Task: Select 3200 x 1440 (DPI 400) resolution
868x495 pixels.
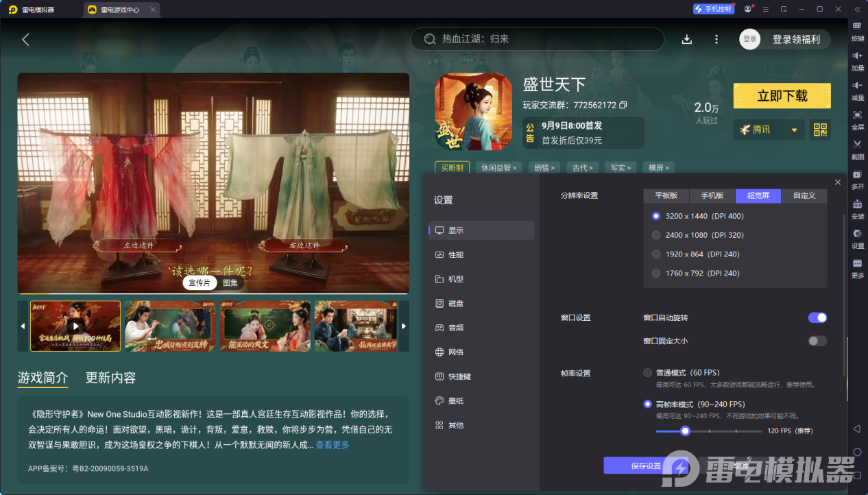Action: click(x=656, y=216)
